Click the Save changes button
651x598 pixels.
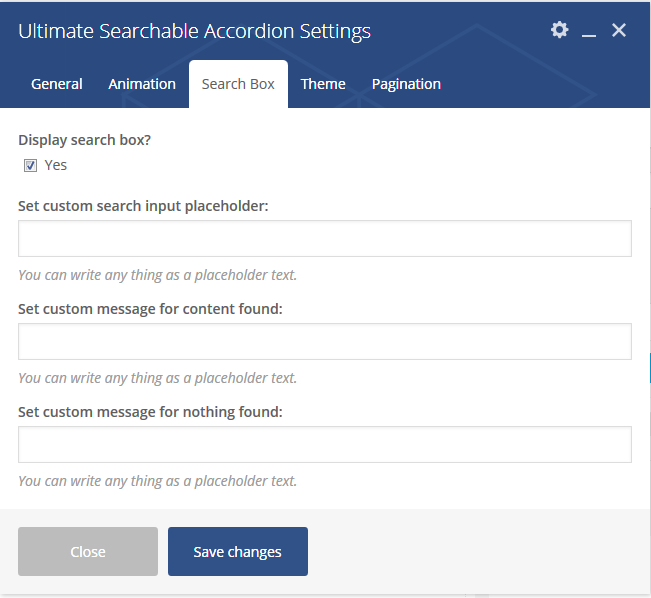238,552
